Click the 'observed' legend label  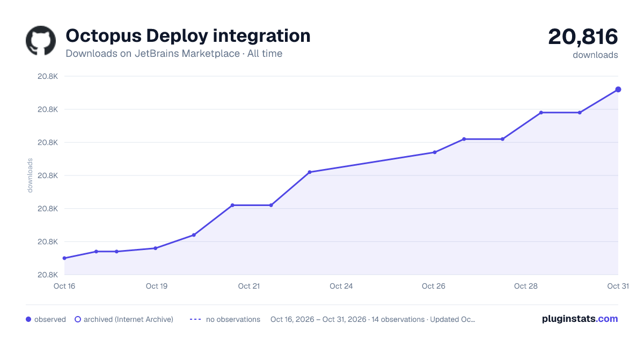click(50, 319)
